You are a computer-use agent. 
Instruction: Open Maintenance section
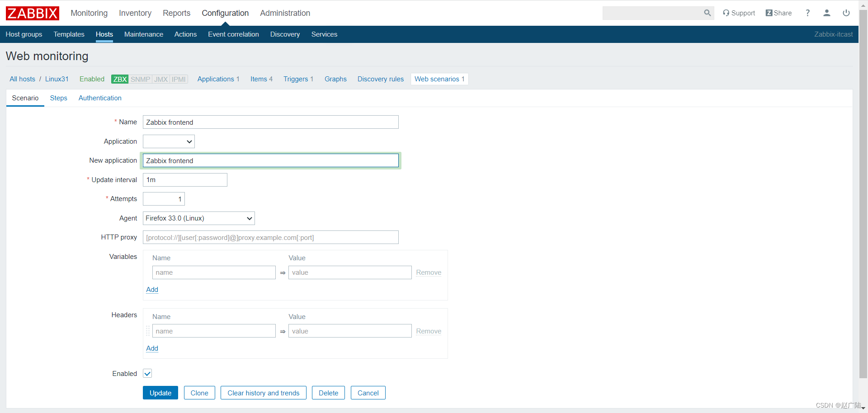(x=144, y=34)
